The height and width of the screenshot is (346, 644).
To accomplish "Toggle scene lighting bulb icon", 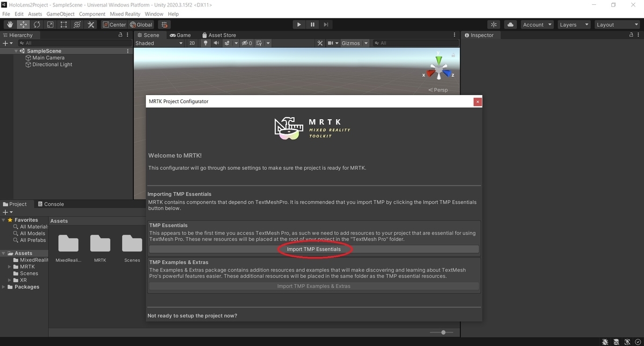I will [205, 43].
